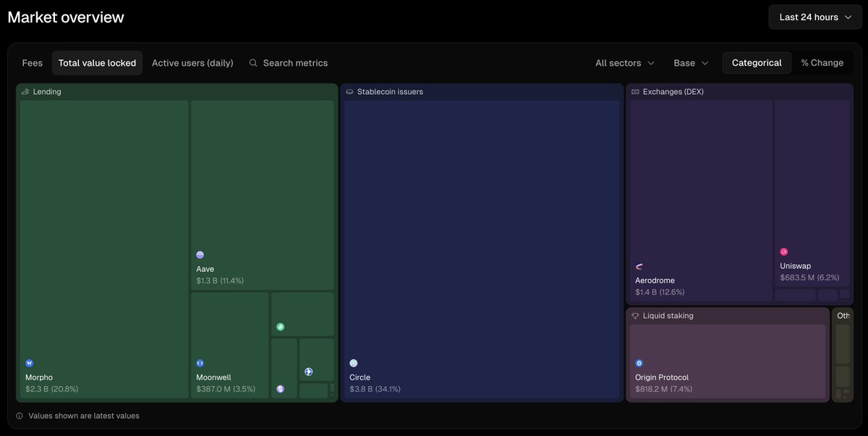Open the Moonwell treemap tile
This screenshot has height=436, width=868.
click(230, 346)
